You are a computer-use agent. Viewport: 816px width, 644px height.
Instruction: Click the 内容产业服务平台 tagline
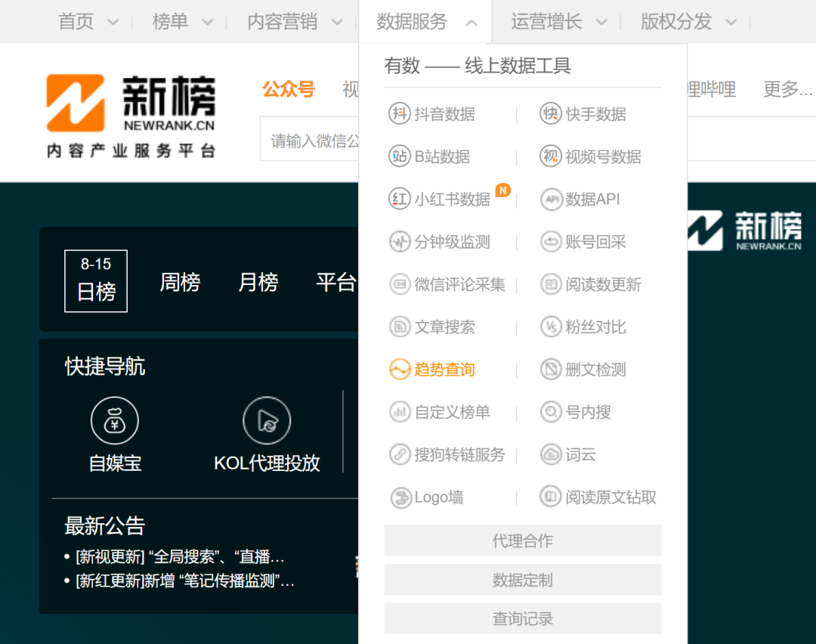pos(131,151)
